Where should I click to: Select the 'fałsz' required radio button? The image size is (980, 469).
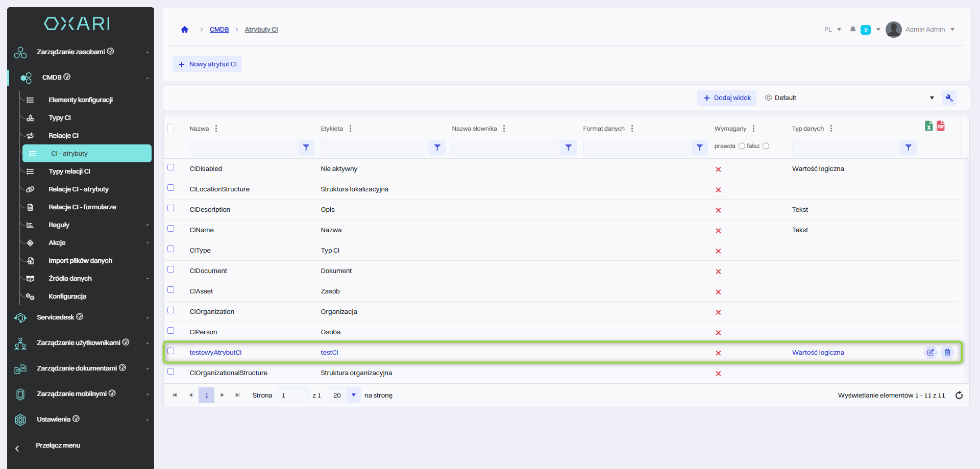click(766, 146)
